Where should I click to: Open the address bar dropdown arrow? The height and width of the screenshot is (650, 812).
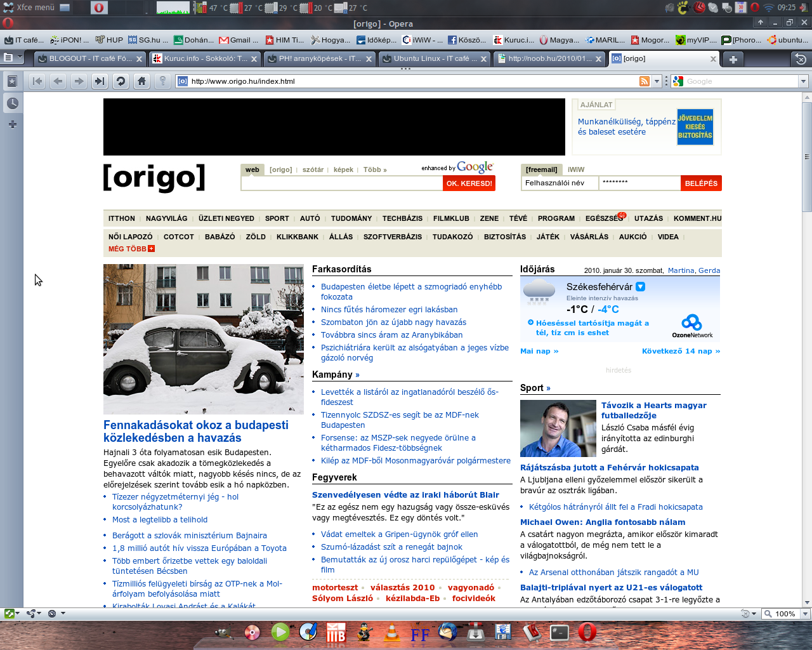(657, 81)
